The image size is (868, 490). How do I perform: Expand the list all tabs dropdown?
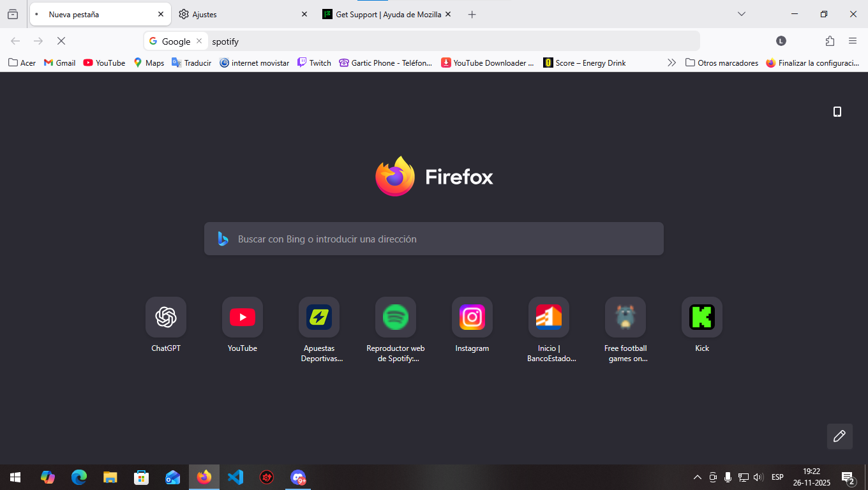coord(742,14)
